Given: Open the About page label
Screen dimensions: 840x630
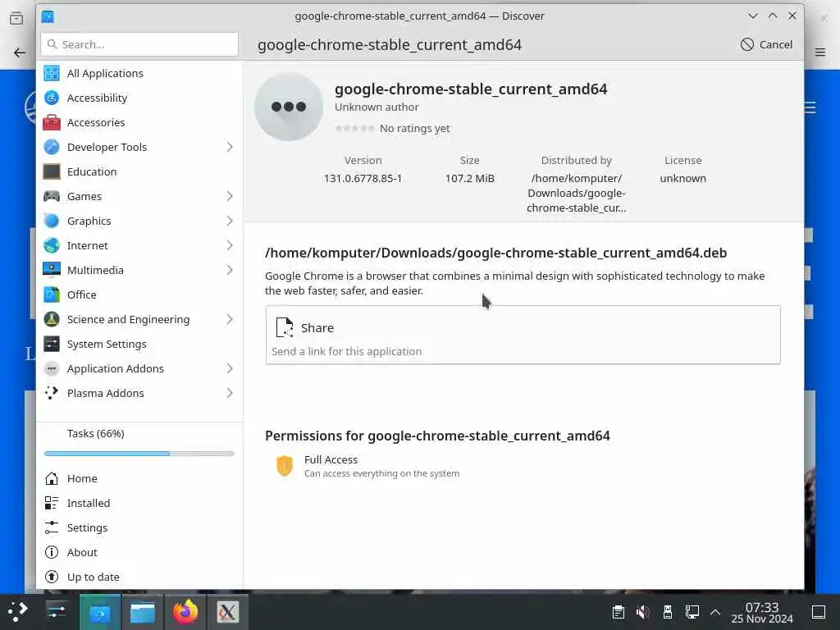Looking at the screenshot, I should 82,552.
